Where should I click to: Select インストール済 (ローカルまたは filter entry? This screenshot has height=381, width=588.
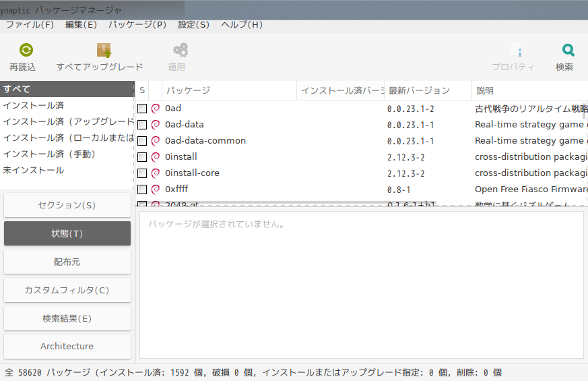coord(67,138)
